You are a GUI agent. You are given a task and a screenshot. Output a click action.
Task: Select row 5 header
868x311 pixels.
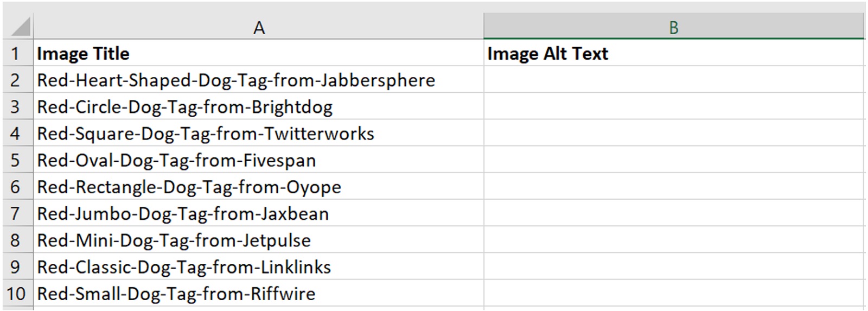(x=16, y=160)
